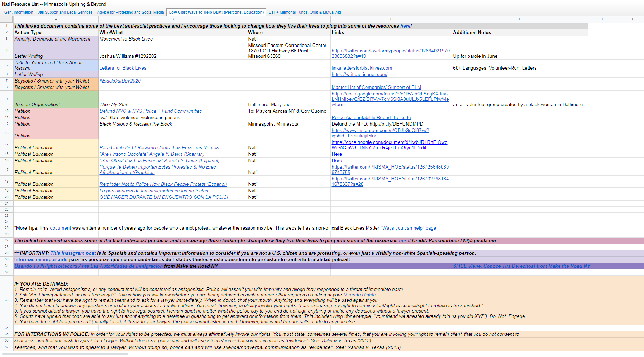Select the Low-Cost Ways to Help BLM! tab

[216, 12]
